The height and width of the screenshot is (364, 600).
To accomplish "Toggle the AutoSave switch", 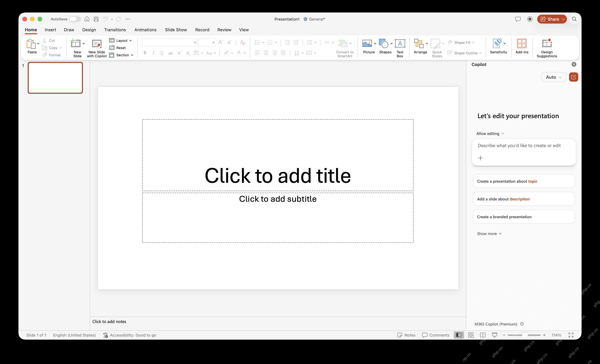I will tap(75, 19).
